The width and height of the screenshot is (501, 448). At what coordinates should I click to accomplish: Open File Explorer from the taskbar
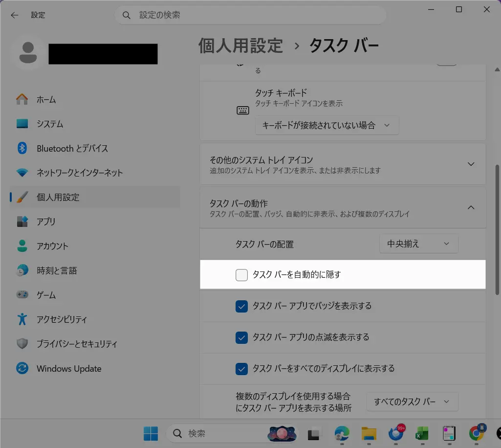(369, 433)
